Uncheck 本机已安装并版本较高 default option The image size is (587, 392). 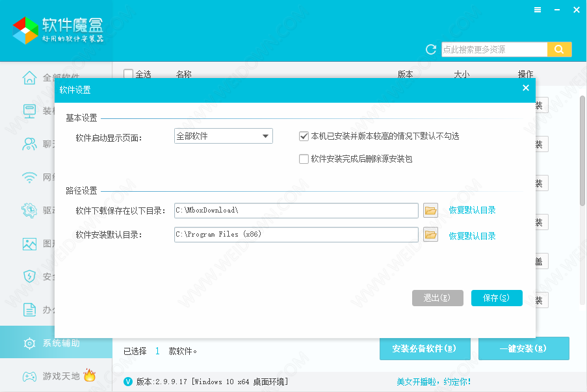click(x=304, y=136)
